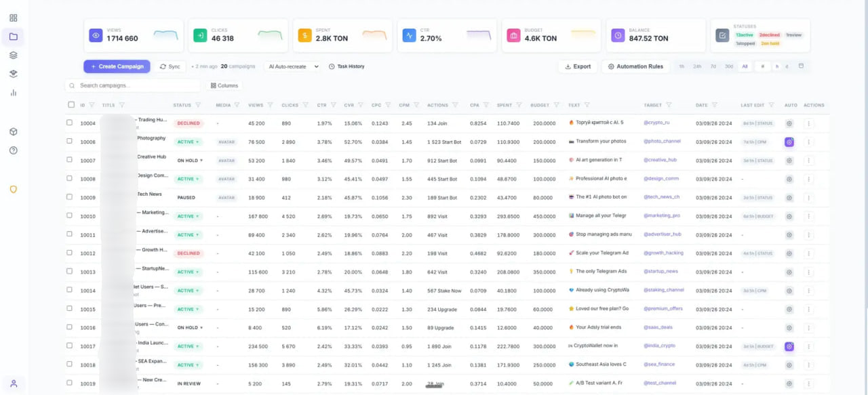Viewport: 868px width, 395px height.
Task: Select the All time range tab
Action: (x=745, y=66)
